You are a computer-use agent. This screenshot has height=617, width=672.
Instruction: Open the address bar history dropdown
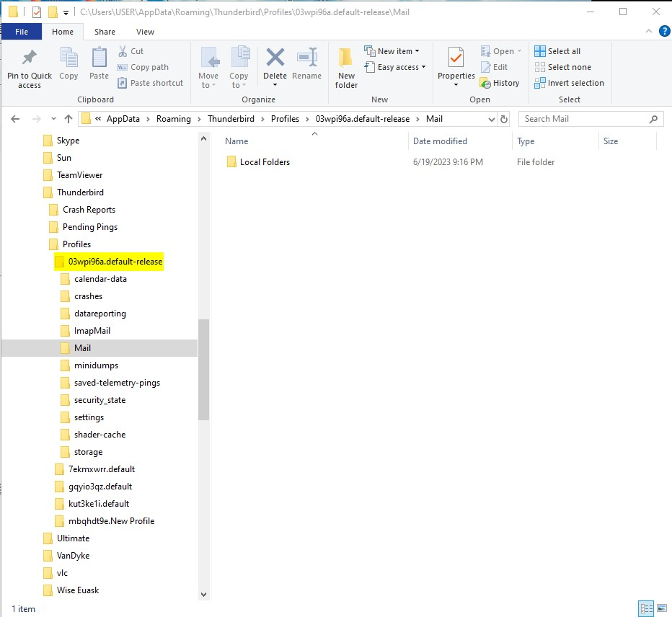(x=491, y=119)
